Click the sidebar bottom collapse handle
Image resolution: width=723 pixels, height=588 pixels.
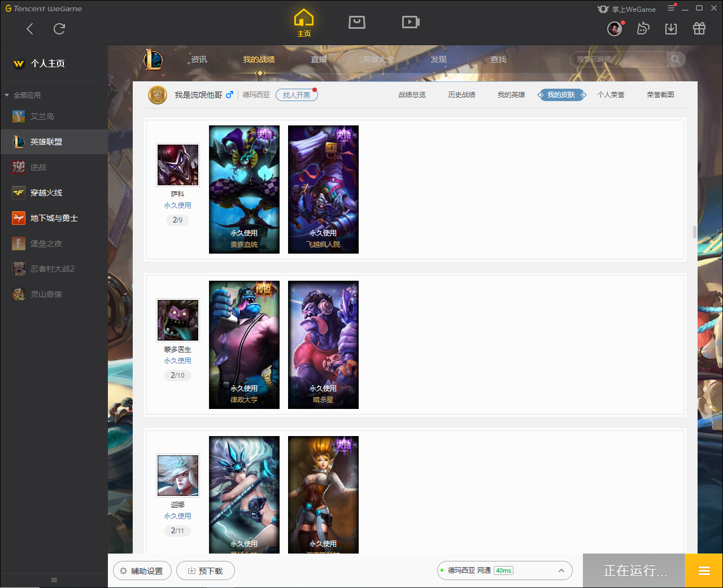(x=54, y=580)
